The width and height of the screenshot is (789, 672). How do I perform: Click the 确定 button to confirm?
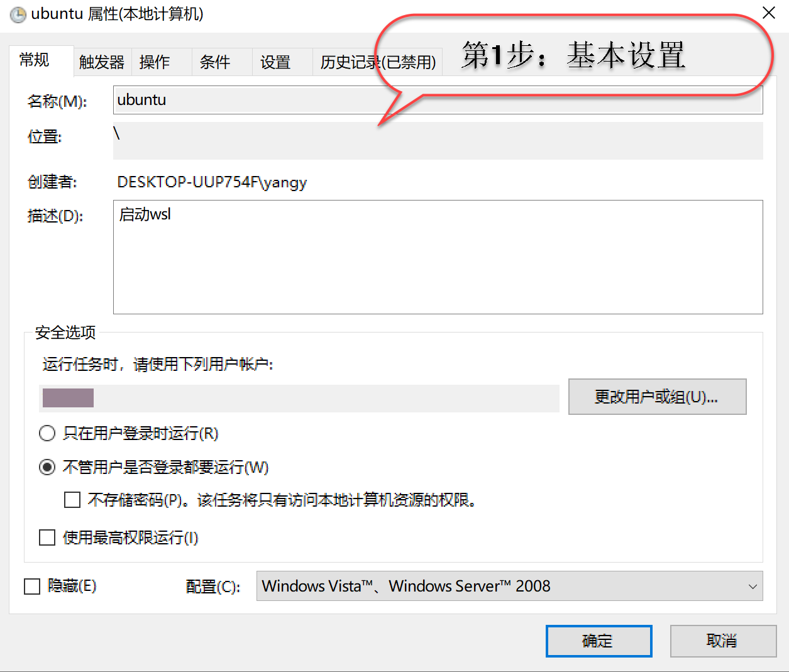[x=598, y=641]
